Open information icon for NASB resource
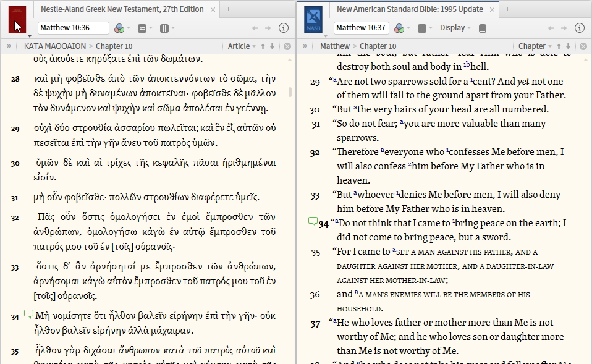This screenshot has width=592, height=364. click(x=580, y=28)
